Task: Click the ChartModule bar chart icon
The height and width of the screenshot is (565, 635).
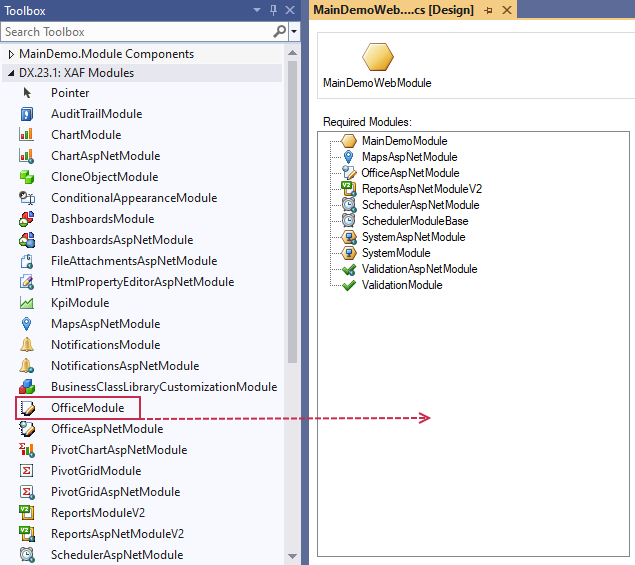Action: coord(27,135)
